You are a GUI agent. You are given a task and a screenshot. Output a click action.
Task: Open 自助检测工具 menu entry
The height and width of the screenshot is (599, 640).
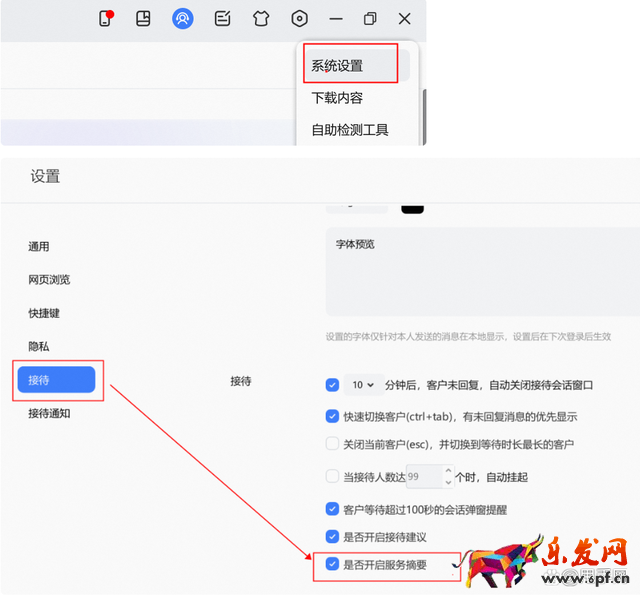coord(350,130)
